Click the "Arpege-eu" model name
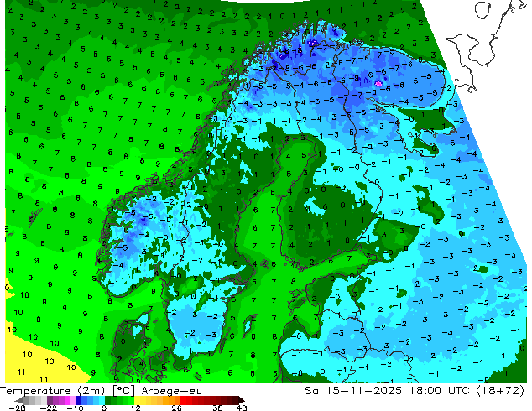The height and width of the screenshot is (411, 532). [172, 392]
